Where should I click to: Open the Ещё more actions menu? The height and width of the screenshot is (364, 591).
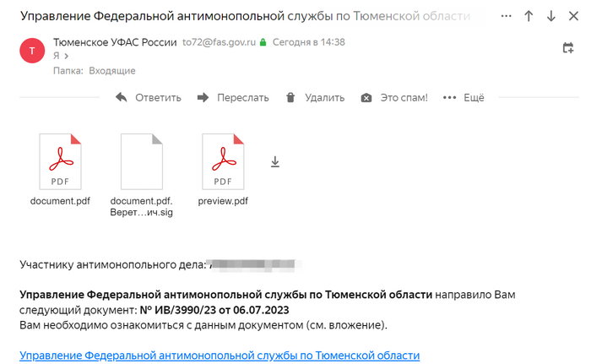[x=464, y=97]
